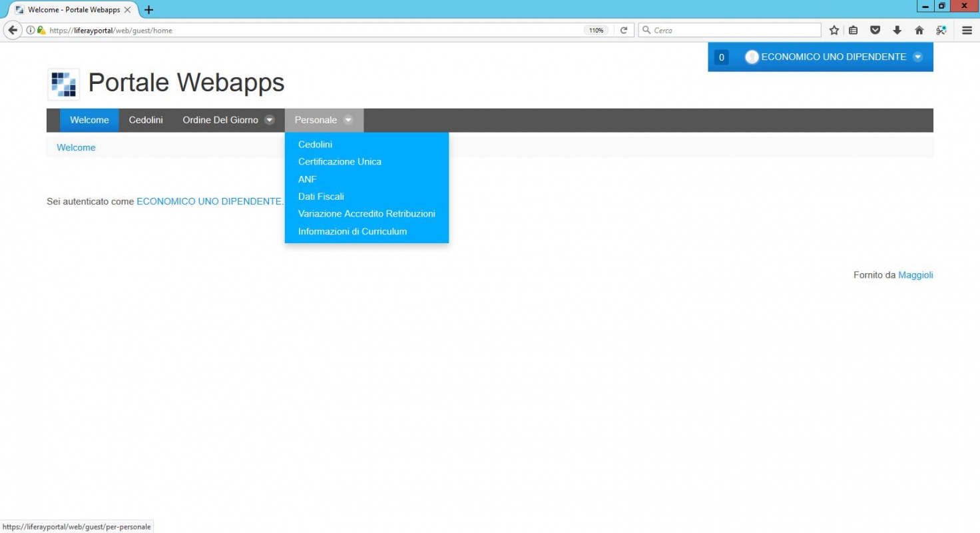Click the Portale Webapps logo image
This screenshot has height=533, width=980.
(x=64, y=84)
